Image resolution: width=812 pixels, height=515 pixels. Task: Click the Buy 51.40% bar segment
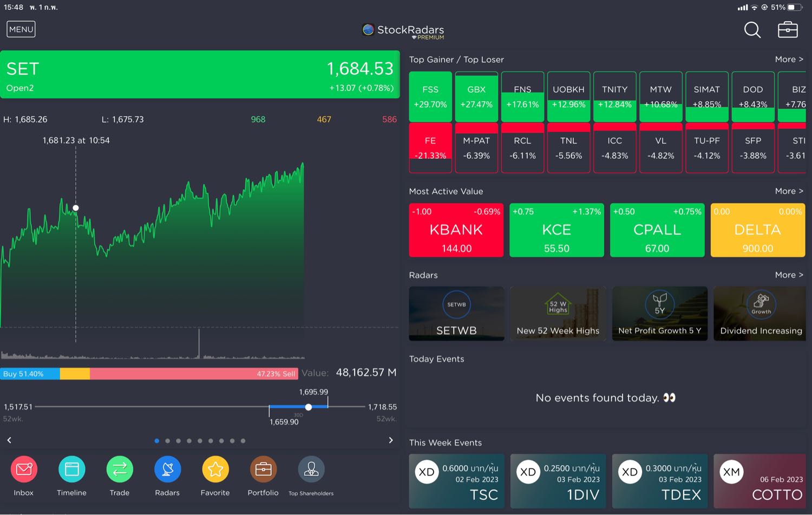pos(30,374)
